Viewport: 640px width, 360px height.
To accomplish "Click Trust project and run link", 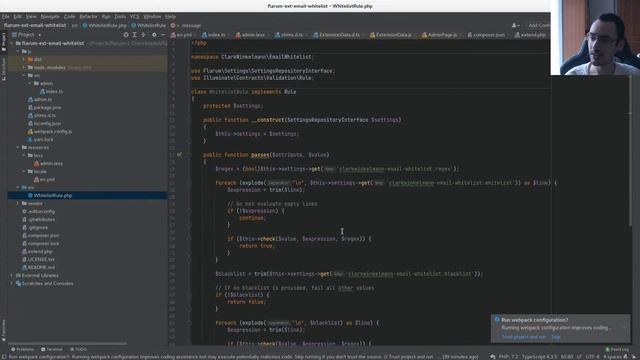I will pyautogui.click(x=523, y=337).
